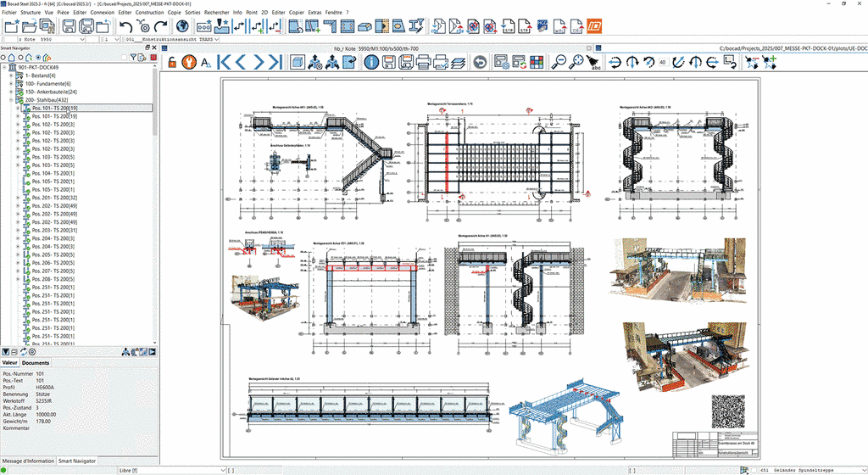This screenshot has width=868, height=475.
Task: Click the 3D box view icon
Action: [298, 62]
